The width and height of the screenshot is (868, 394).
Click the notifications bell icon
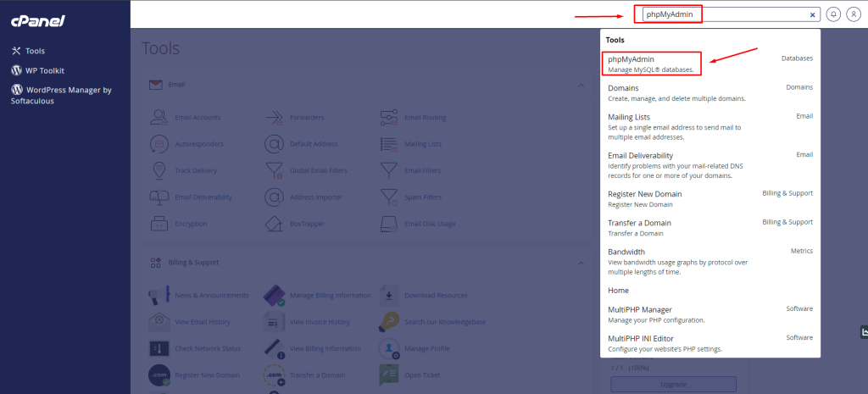tap(833, 14)
